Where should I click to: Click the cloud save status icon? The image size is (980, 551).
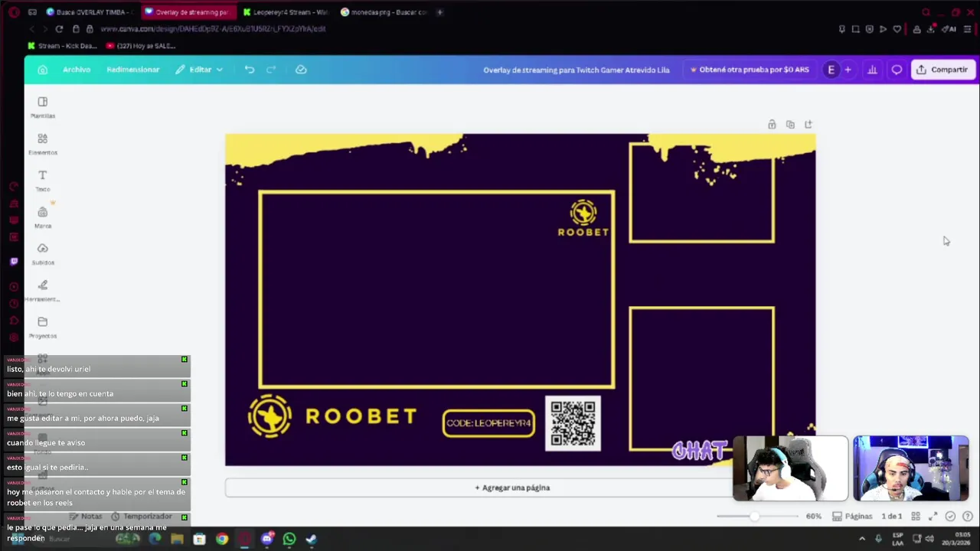(x=301, y=70)
